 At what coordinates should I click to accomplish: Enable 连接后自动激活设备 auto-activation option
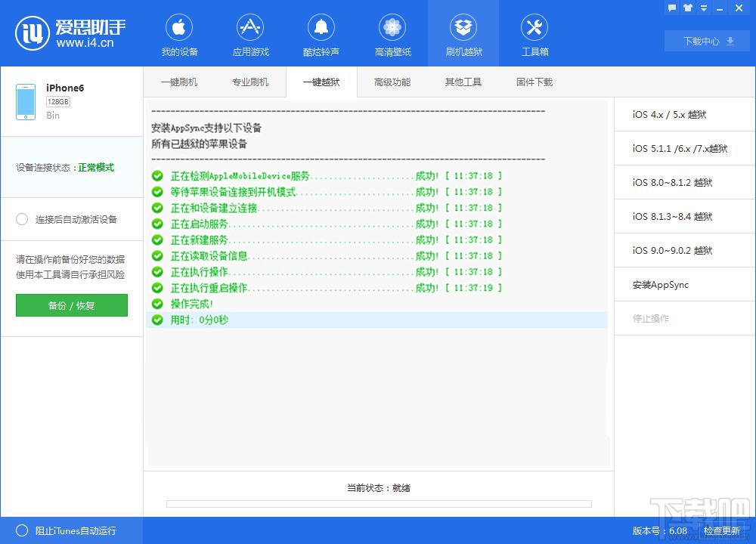23,219
